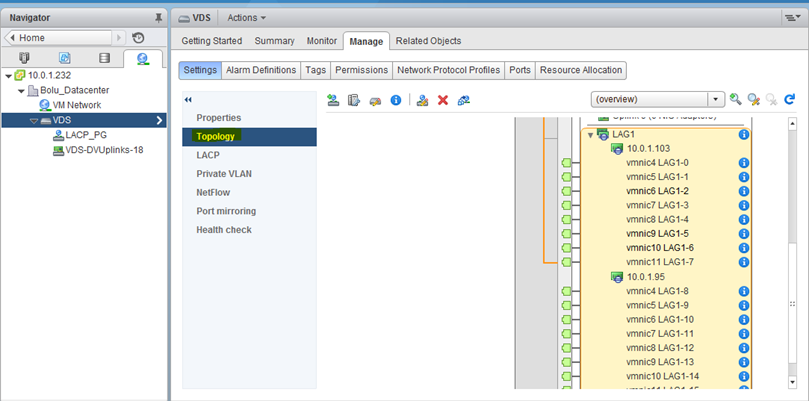Click info icon for vmnic9 LAG1-5
The width and height of the screenshot is (809, 401).
tap(743, 234)
